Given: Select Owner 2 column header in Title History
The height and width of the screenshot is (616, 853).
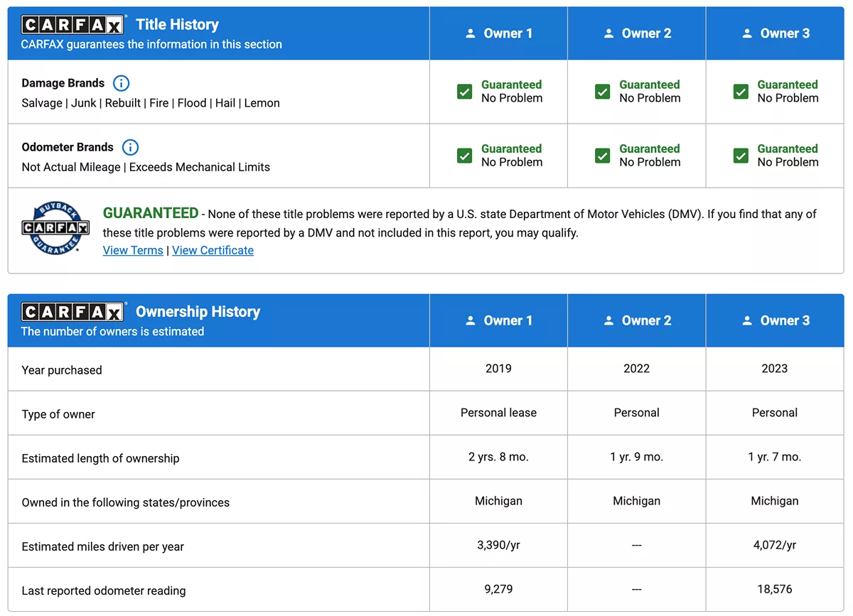Looking at the screenshot, I should 637,33.
